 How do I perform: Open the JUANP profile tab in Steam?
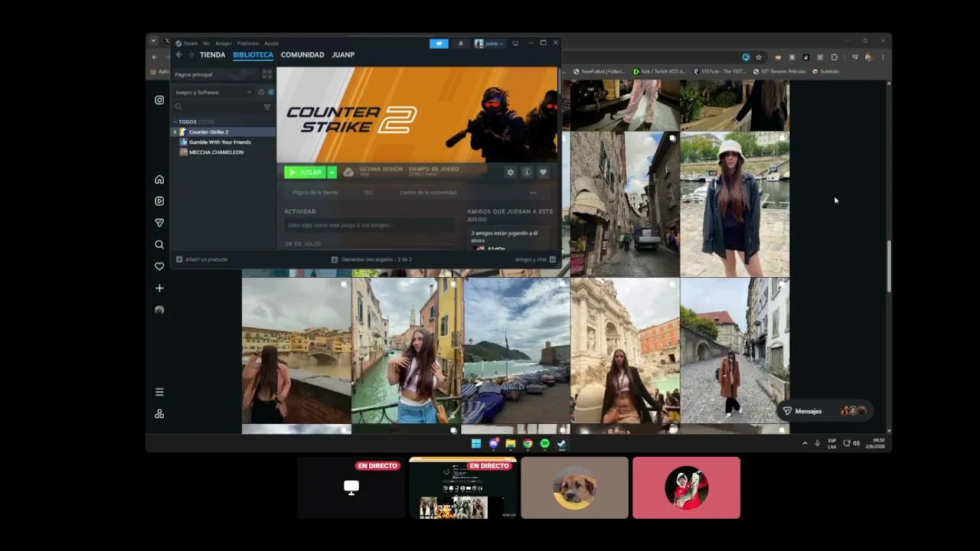click(343, 55)
